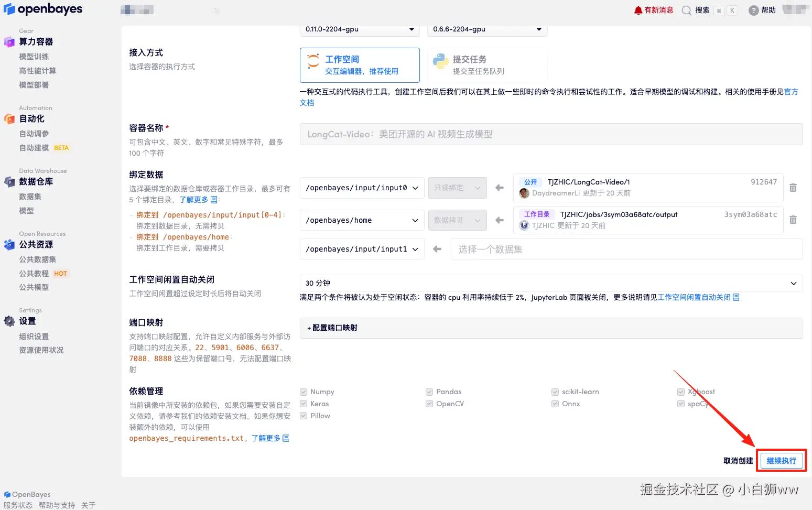This screenshot has height=510, width=812.
Task: Open 自动调参 in sidebar
Action: (34, 134)
